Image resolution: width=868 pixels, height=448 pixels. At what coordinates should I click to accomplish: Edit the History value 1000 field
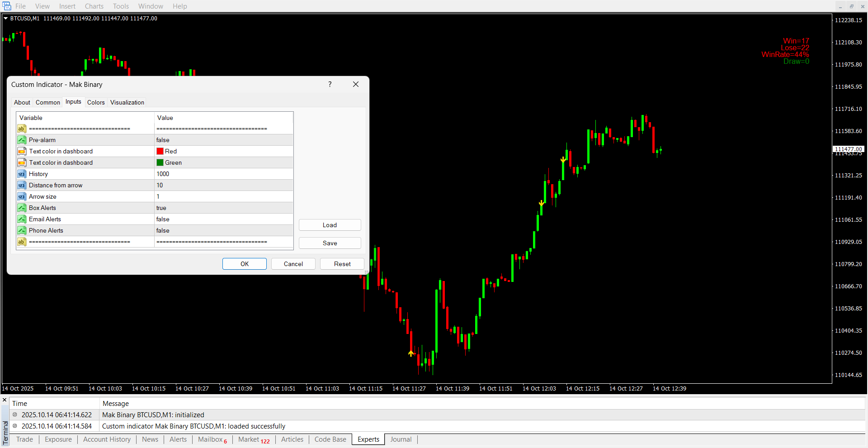(223, 174)
